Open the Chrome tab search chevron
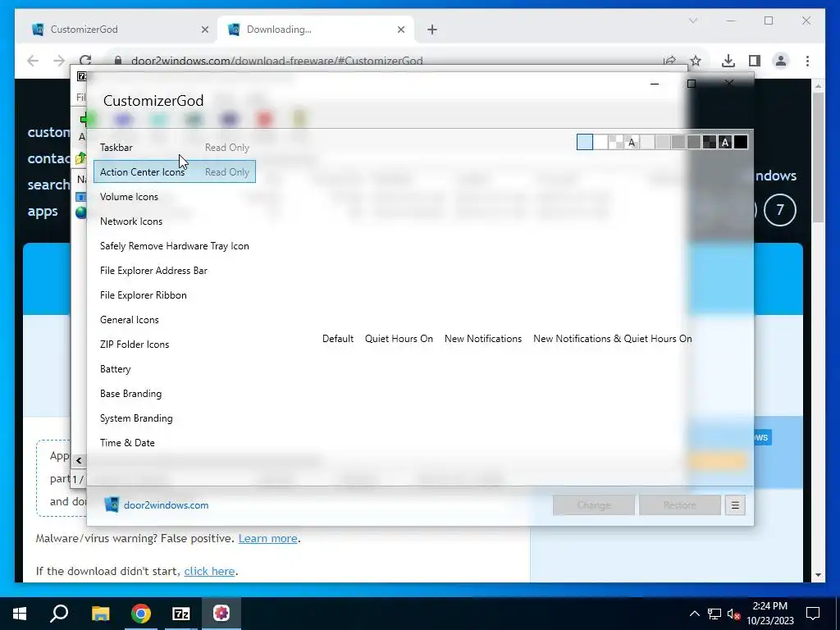 point(692,21)
